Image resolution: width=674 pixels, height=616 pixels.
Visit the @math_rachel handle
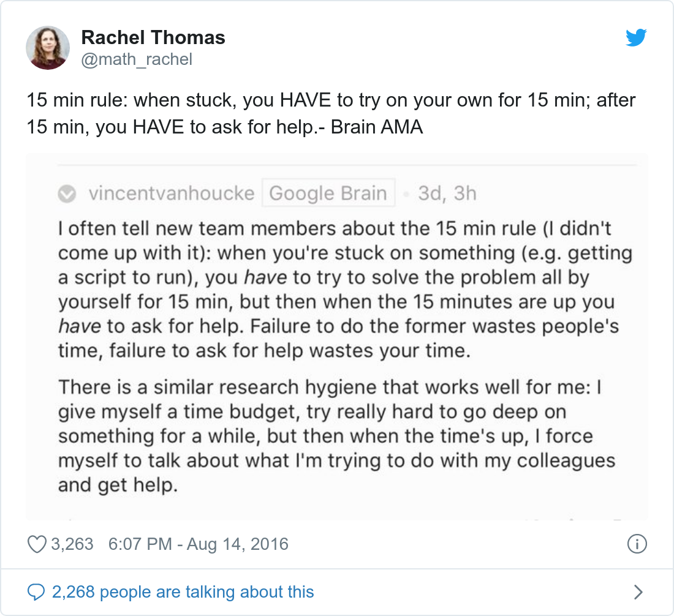click(137, 59)
